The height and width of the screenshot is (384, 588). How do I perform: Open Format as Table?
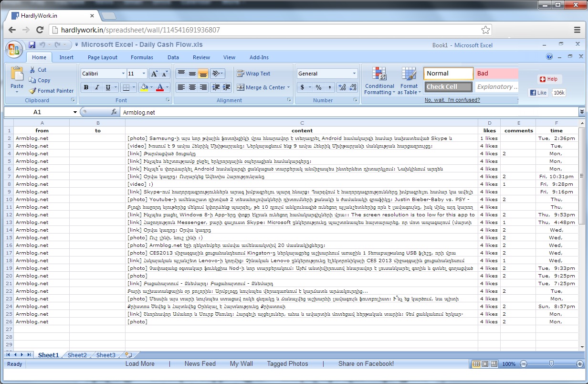point(409,81)
